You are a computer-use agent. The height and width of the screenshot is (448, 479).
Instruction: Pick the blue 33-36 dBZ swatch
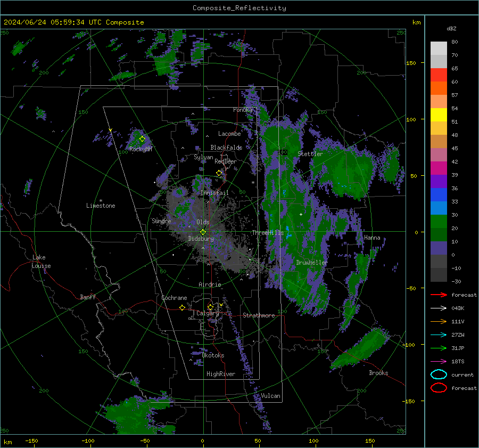tap(439, 195)
